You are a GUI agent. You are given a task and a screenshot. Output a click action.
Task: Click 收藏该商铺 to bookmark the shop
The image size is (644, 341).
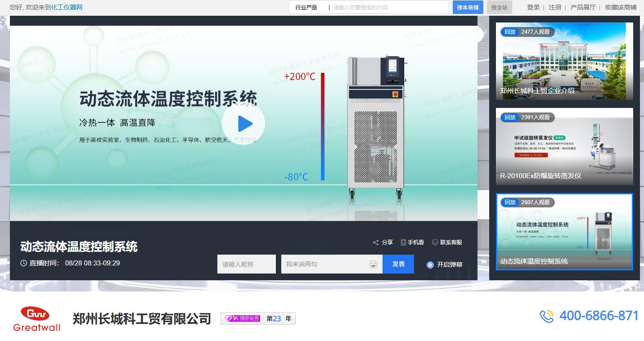621,7
